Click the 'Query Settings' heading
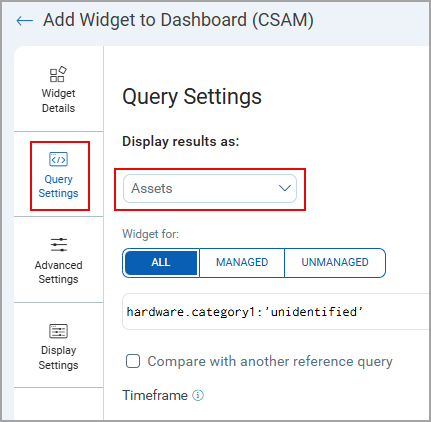The width and height of the screenshot is (431, 422). coord(192,97)
